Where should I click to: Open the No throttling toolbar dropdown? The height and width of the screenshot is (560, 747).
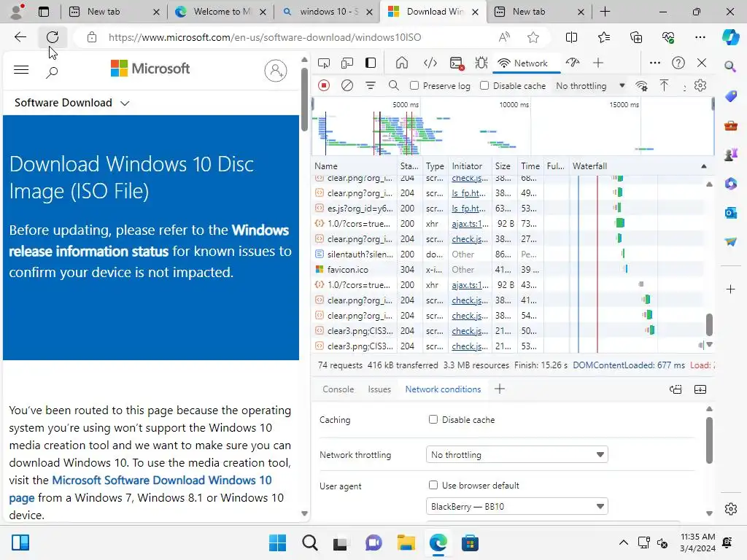[590, 86]
